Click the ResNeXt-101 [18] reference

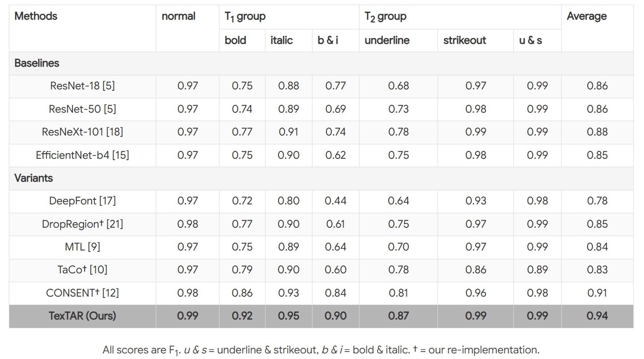coord(82,132)
